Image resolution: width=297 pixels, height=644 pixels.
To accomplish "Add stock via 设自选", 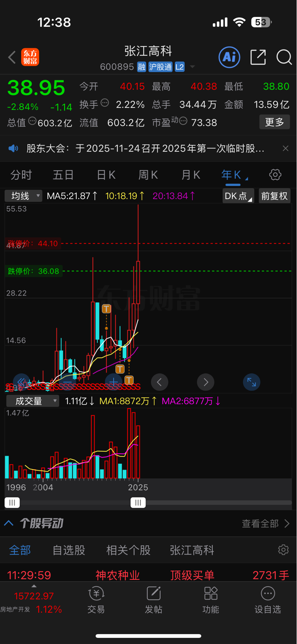I will pos(268,600).
